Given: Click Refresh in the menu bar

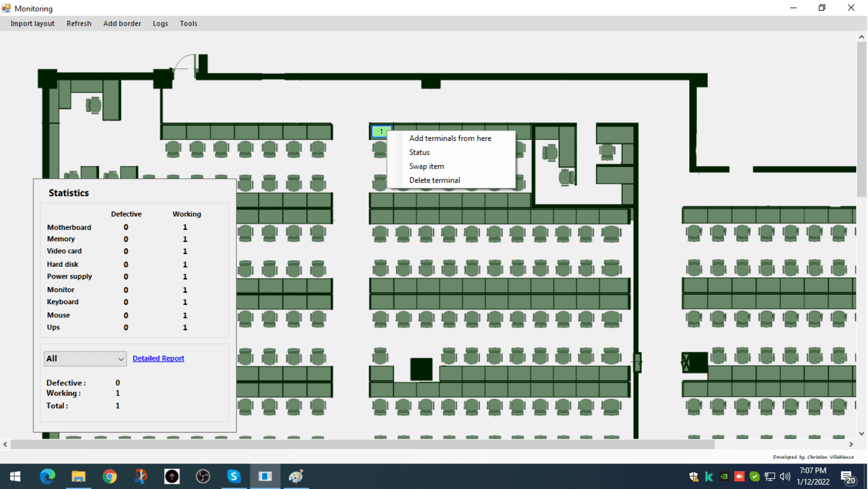Looking at the screenshot, I should 79,23.
